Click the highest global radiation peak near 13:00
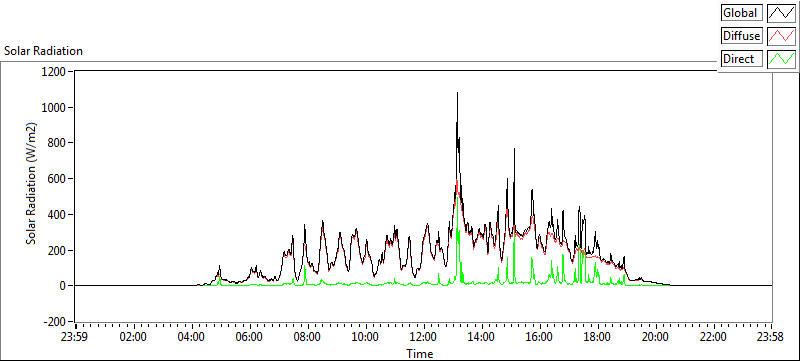The width and height of the screenshot is (800, 361). click(x=457, y=94)
